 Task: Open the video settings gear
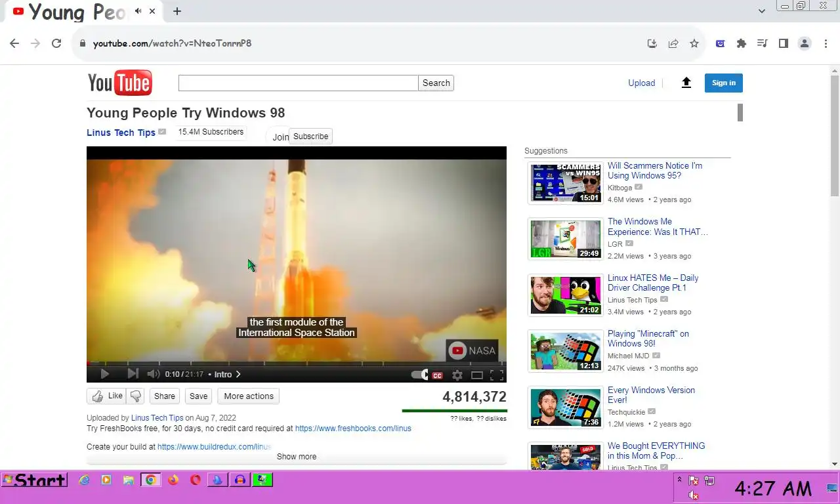tap(457, 375)
